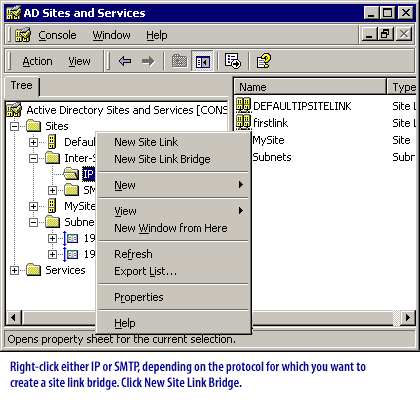
Task: Expand the second subnet node
Action: coord(52,254)
